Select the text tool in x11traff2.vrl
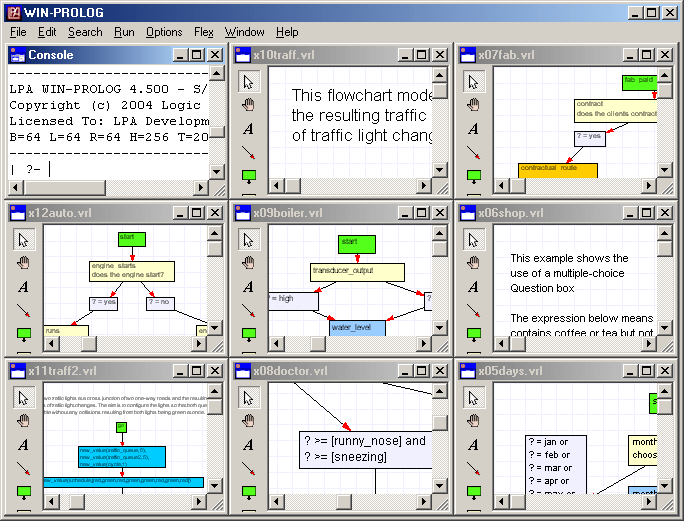Screen dimensions: 684x521 24,445
